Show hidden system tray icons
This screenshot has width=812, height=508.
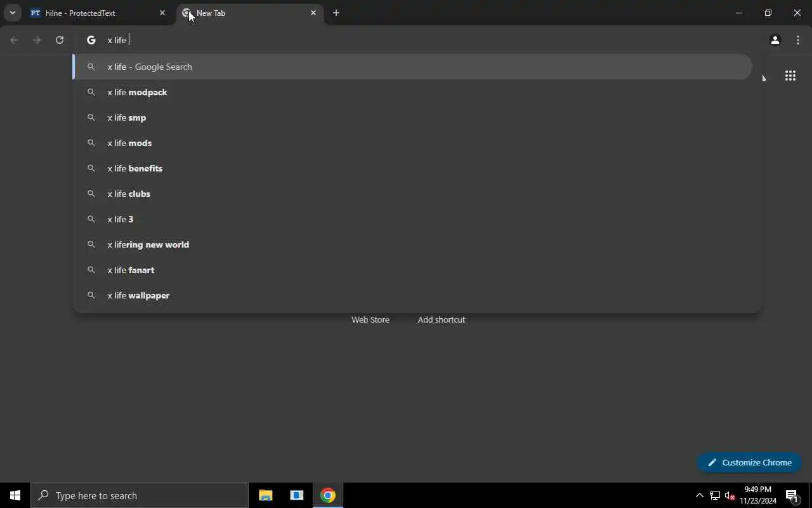[699, 495]
